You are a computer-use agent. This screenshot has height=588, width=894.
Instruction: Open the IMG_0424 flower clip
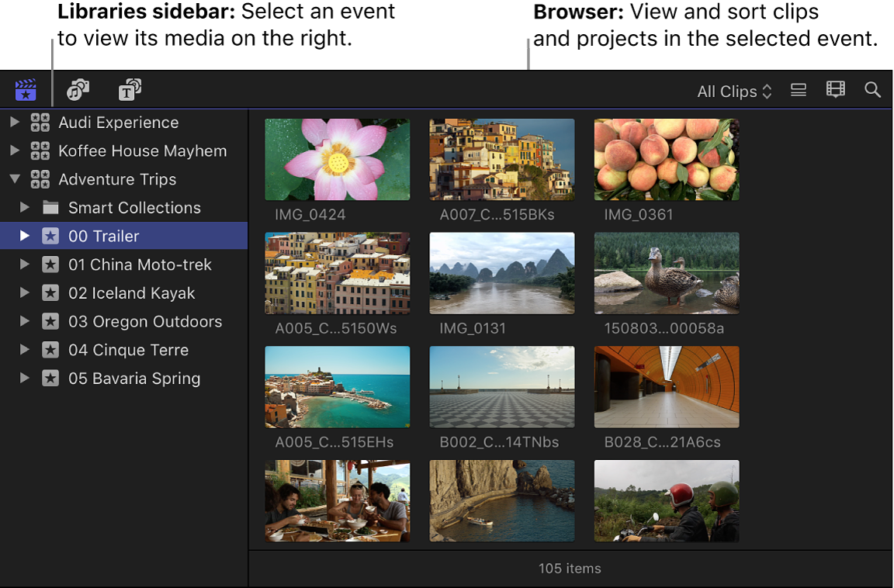pyautogui.click(x=337, y=159)
